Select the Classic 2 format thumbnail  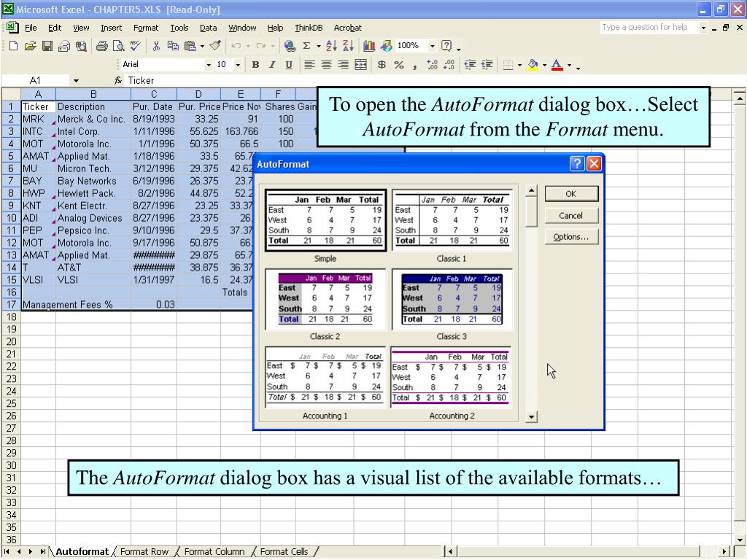coord(325,299)
